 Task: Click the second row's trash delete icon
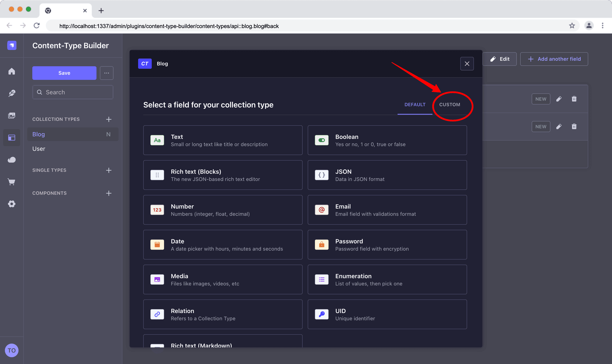tap(574, 127)
